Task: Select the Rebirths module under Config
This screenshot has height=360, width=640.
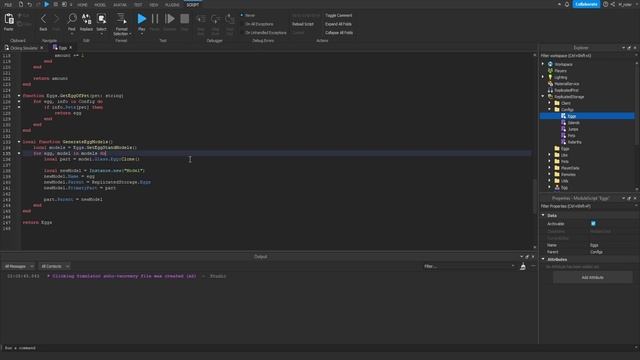Action: tap(574, 142)
